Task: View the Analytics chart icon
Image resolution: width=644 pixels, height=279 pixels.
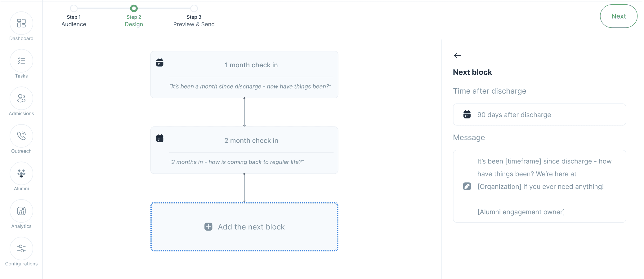Action: (x=21, y=211)
